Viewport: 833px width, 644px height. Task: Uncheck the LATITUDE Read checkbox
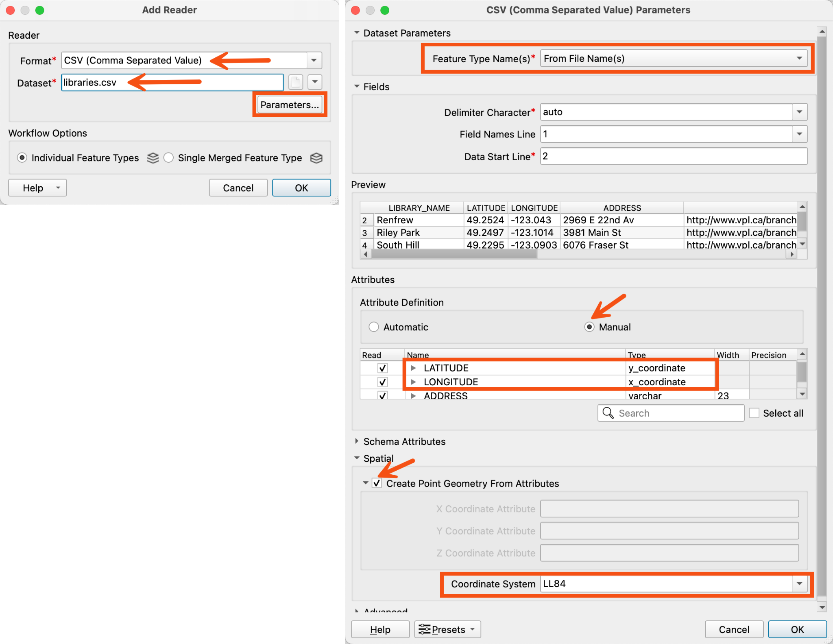pyautogui.click(x=382, y=368)
